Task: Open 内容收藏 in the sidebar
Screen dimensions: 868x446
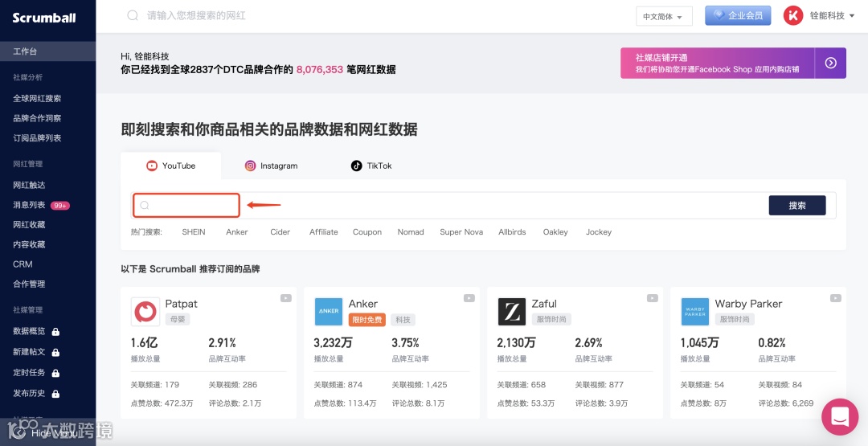Action: coord(30,244)
